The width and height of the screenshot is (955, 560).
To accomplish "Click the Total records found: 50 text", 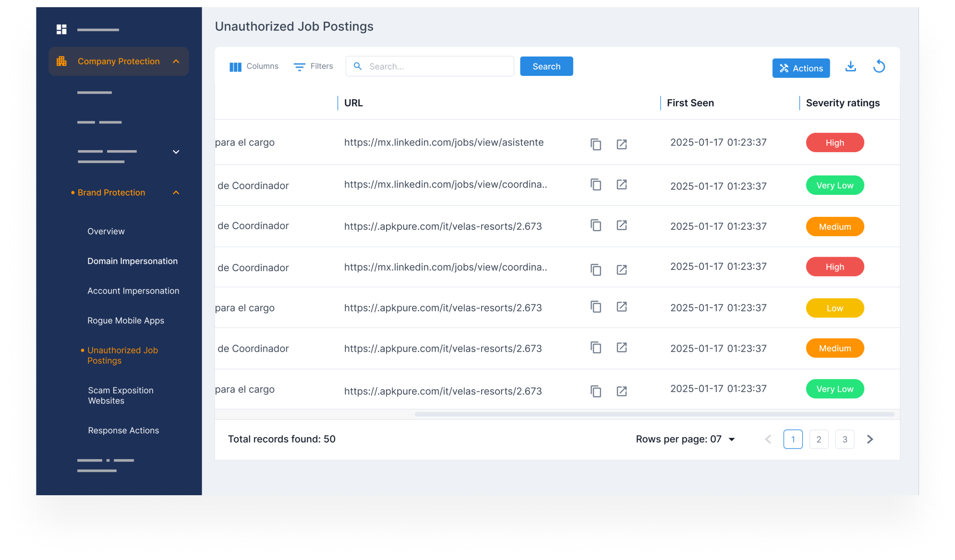I will click(x=281, y=439).
